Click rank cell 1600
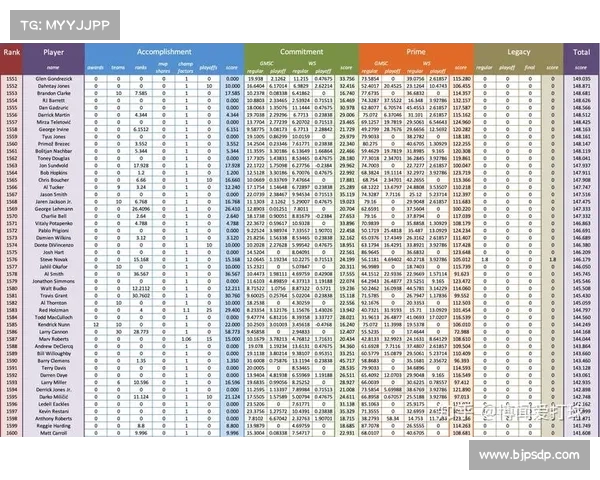Screen dimensions: 600x480 12,433
